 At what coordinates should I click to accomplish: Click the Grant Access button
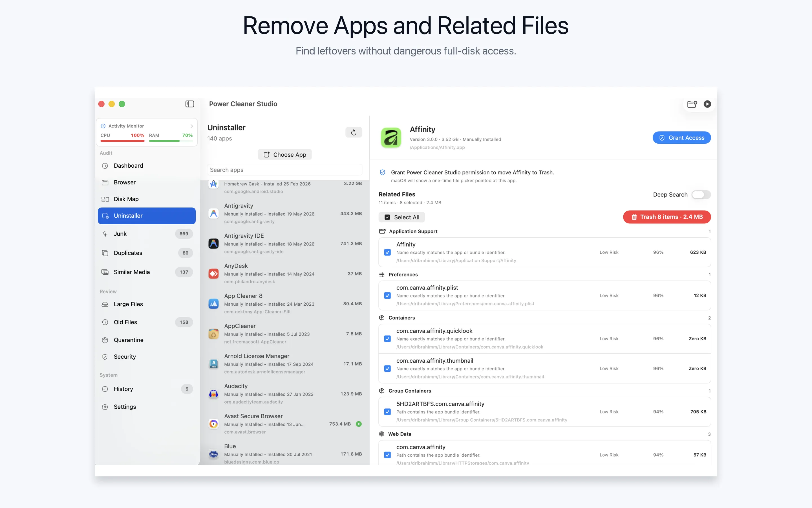point(681,138)
